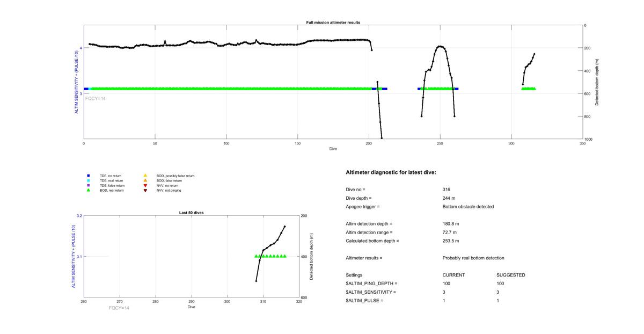Select the 'TDE, no return' legend label

pos(111,176)
